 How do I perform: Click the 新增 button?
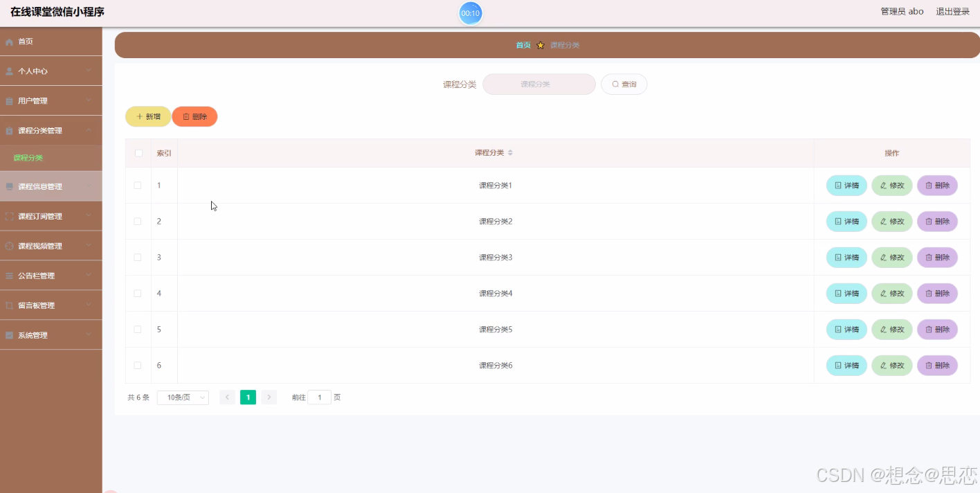point(148,117)
